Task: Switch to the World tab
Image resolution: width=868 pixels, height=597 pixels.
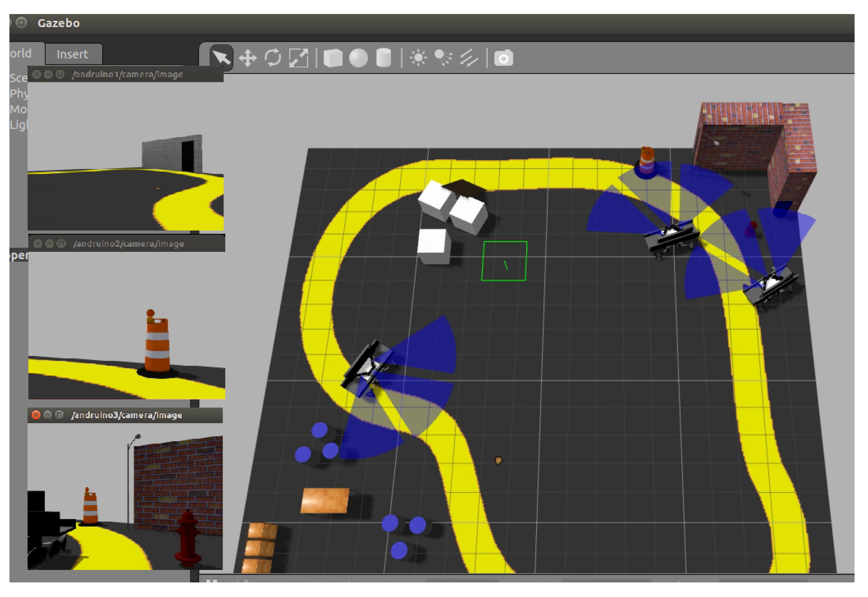Action: pyautogui.click(x=21, y=53)
